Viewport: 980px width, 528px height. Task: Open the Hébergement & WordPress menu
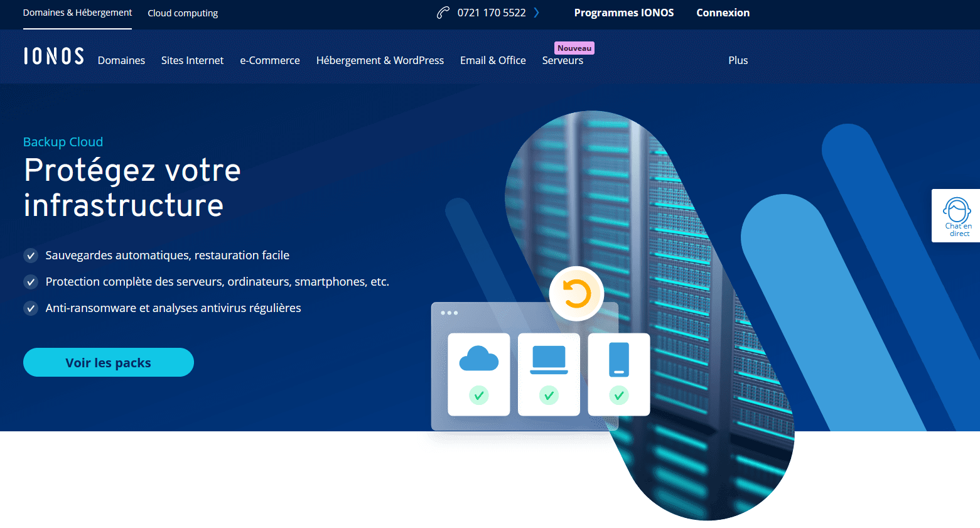tap(380, 60)
